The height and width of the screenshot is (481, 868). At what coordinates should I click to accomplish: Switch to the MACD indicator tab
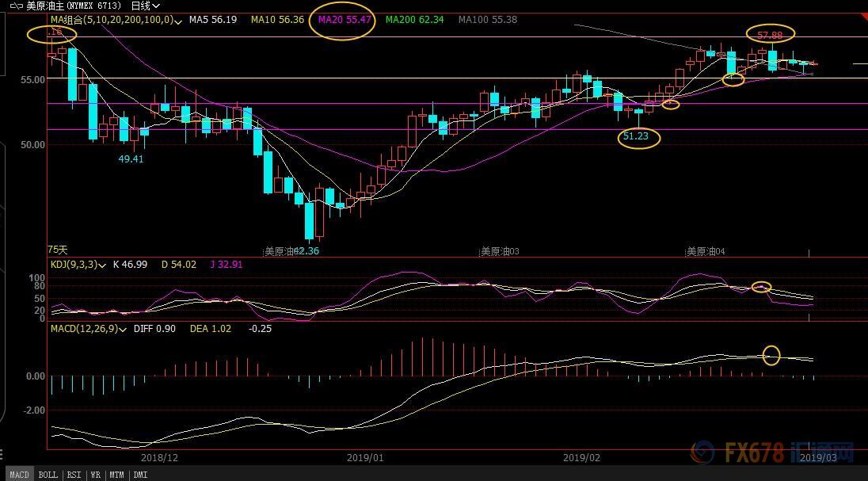tap(19, 475)
